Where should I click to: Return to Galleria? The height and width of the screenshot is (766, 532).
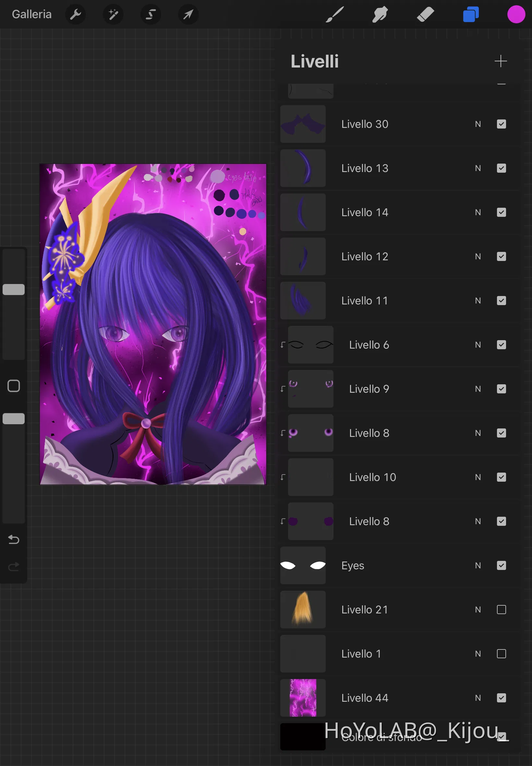point(32,14)
